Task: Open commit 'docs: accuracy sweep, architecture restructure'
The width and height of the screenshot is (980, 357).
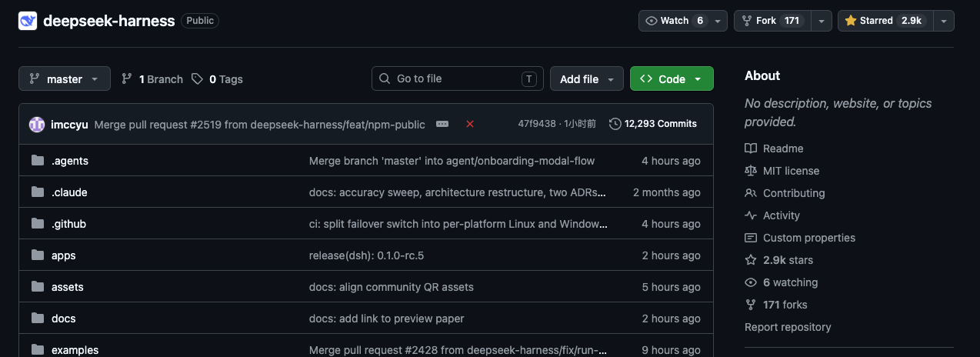Action: click(458, 192)
